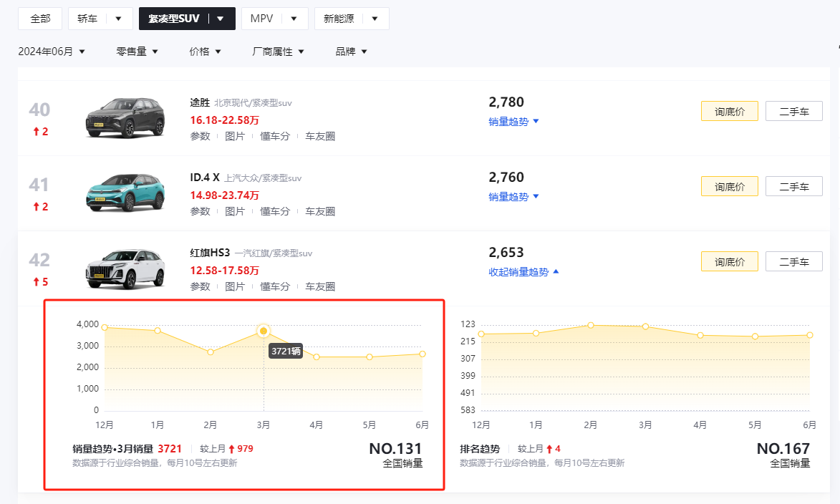
Task: Click 询底价 button for 红旗HS3
Action: pyautogui.click(x=729, y=262)
